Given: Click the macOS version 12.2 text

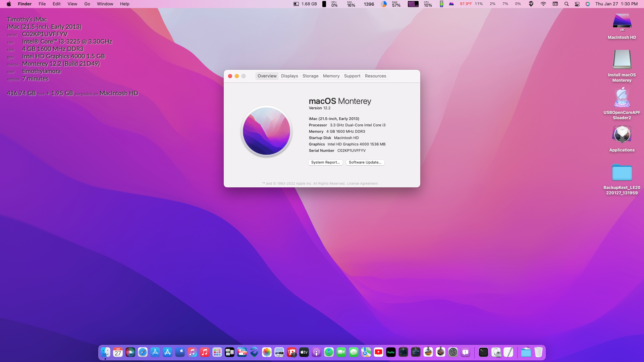Looking at the screenshot, I should tap(320, 108).
